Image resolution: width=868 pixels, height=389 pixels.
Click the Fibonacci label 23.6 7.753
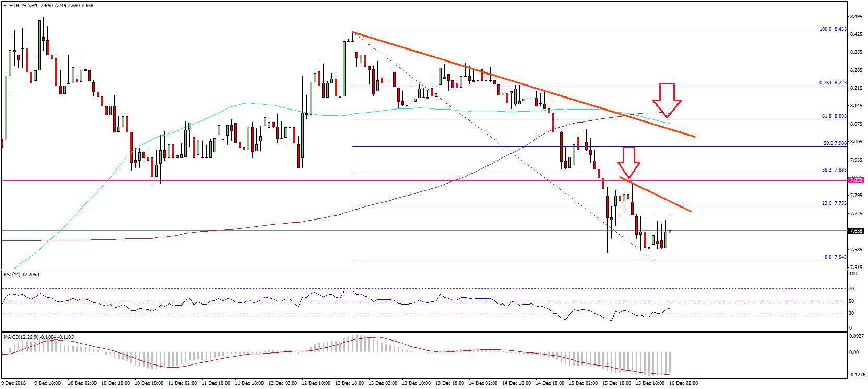click(834, 203)
